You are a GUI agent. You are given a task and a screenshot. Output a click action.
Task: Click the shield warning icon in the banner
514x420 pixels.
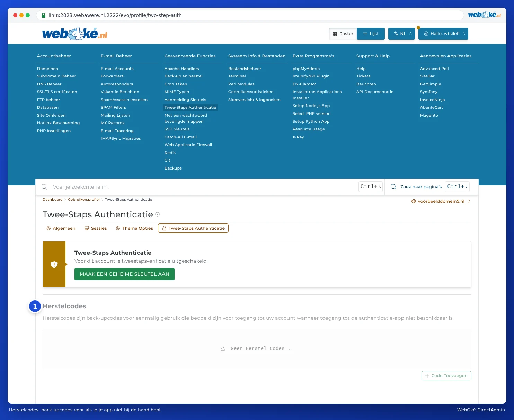54,265
